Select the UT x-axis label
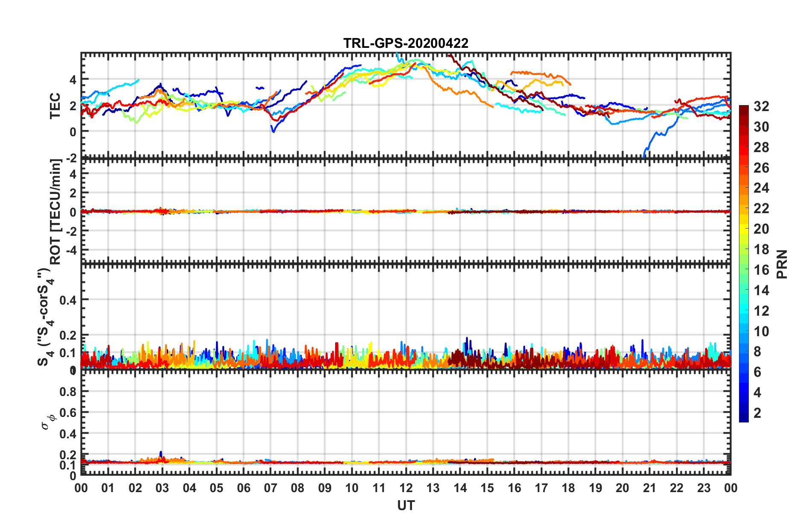The image size is (812, 528). (406, 505)
